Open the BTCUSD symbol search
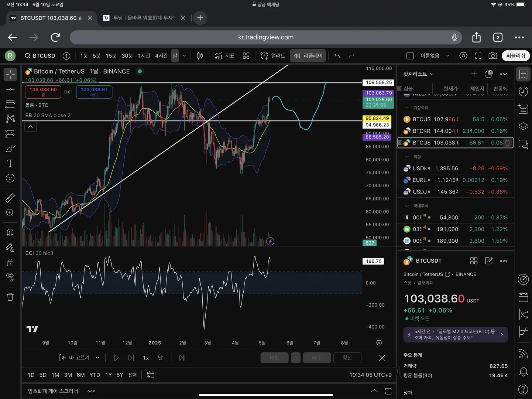 40,56
